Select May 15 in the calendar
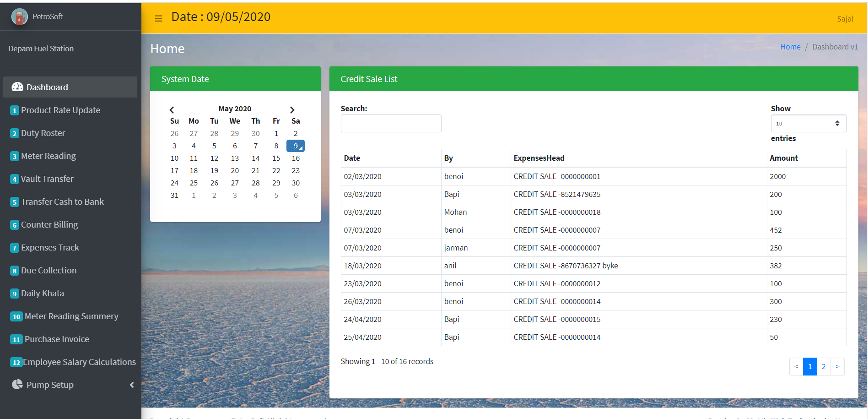This screenshot has width=868, height=419. click(x=276, y=158)
